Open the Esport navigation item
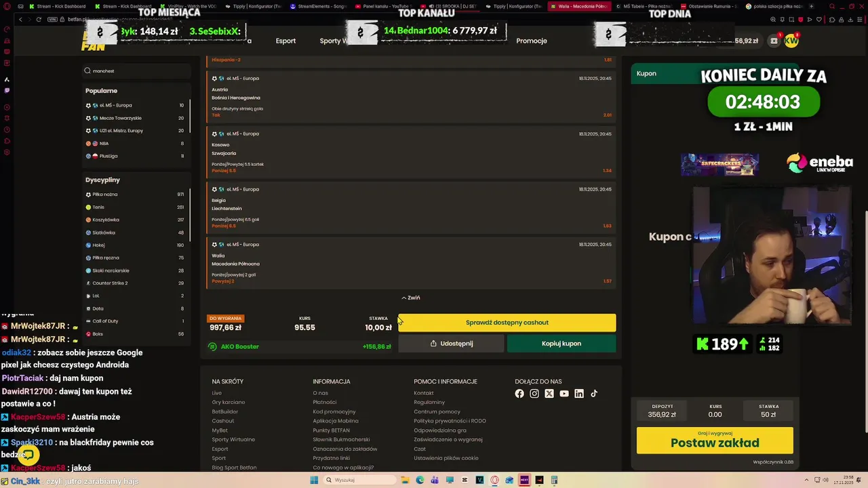The height and width of the screenshot is (488, 868). click(285, 41)
